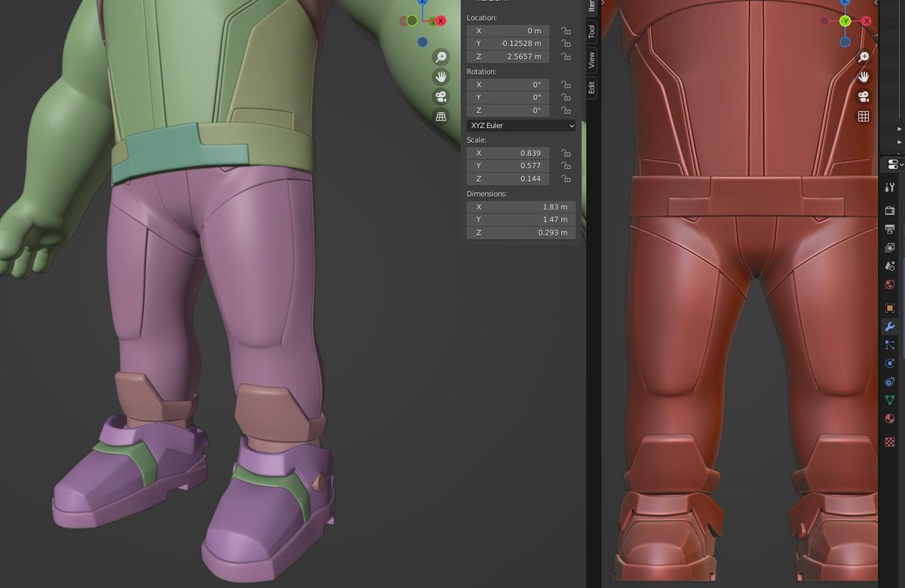The height and width of the screenshot is (588, 905).
Task: Click Location X field showing 0 m
Action: pos(508,31)
